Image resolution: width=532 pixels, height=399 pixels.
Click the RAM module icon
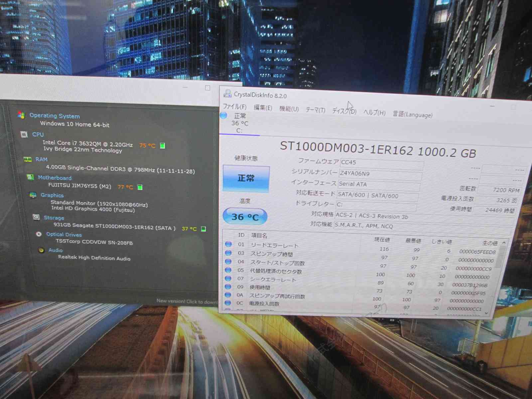pos(28,159)
